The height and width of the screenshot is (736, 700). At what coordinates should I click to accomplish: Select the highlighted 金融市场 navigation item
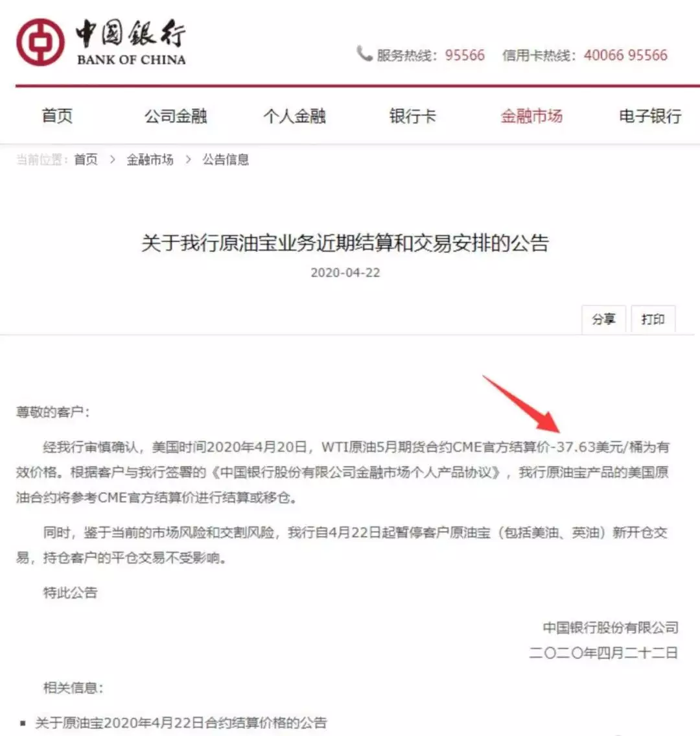pos(531,115)
